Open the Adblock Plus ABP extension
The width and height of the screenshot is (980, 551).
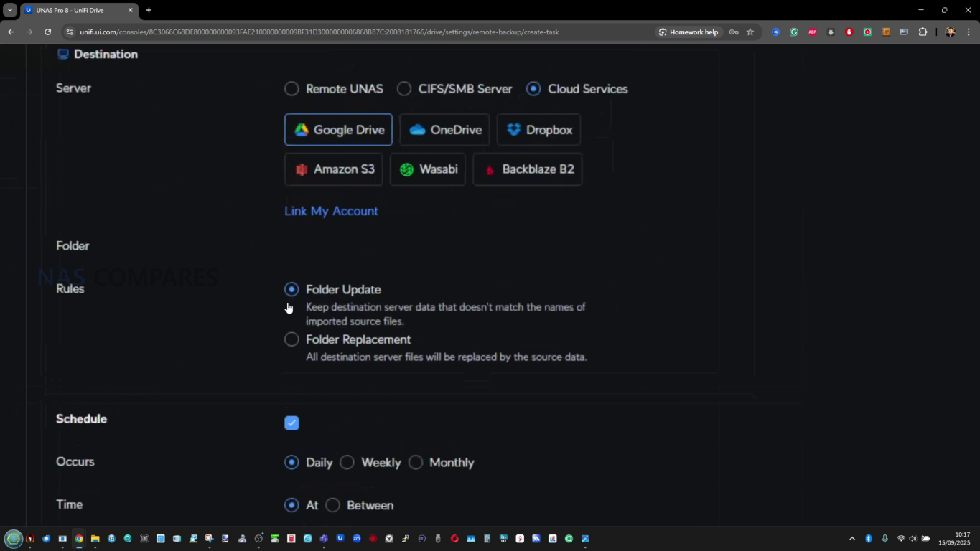(812, 32)
